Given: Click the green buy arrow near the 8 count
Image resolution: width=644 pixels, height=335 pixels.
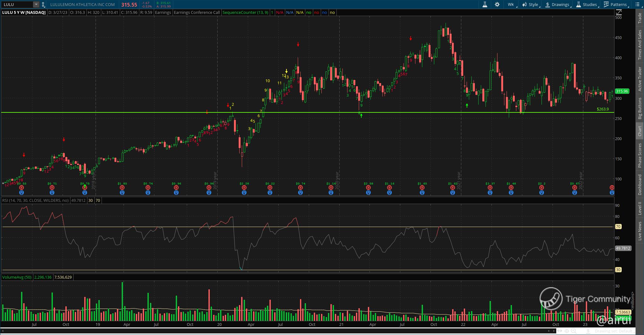Looking at the screenshot, I should pyautogui.click(x=361, y=116).
